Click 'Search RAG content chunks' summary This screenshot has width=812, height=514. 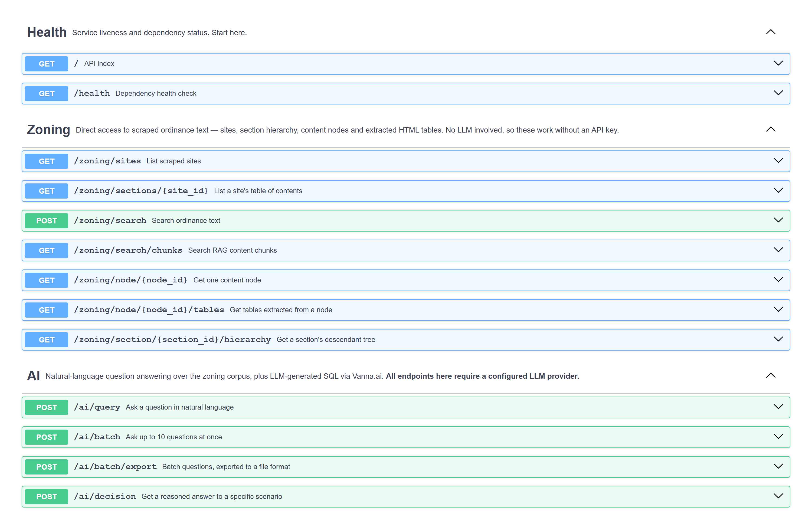[233, 251]
